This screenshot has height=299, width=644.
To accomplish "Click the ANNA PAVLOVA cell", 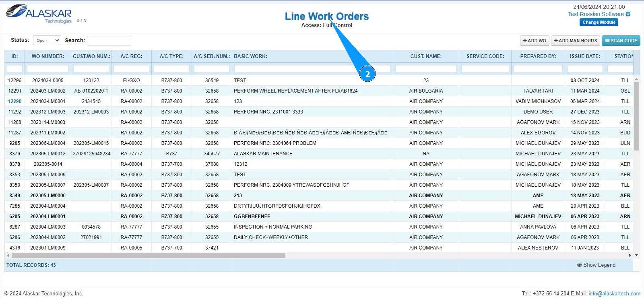I will pos(538,227).
